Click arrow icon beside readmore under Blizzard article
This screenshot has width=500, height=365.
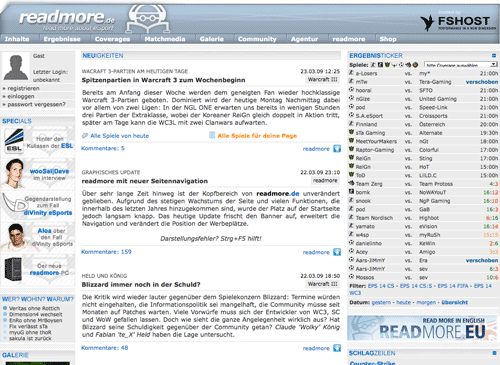click(337, 348)
